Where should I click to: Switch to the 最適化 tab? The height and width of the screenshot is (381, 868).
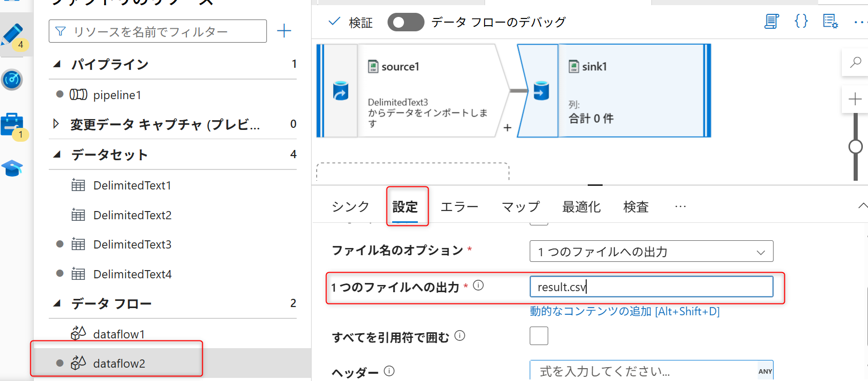click(582, 206)
